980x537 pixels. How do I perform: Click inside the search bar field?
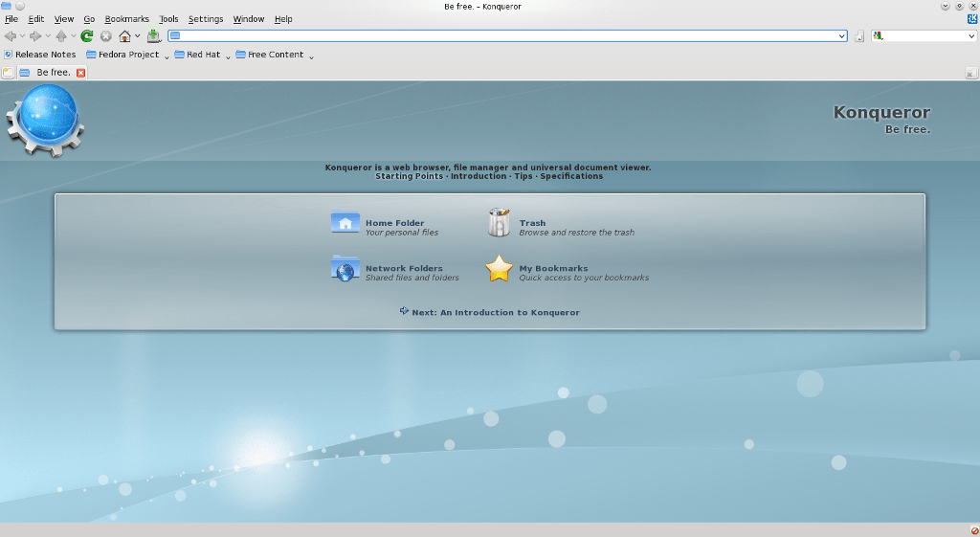point(925,36)
